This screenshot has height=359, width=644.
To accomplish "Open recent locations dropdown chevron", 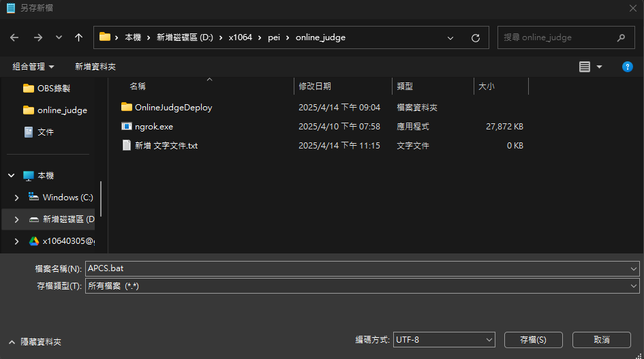I will coord(59,37).
